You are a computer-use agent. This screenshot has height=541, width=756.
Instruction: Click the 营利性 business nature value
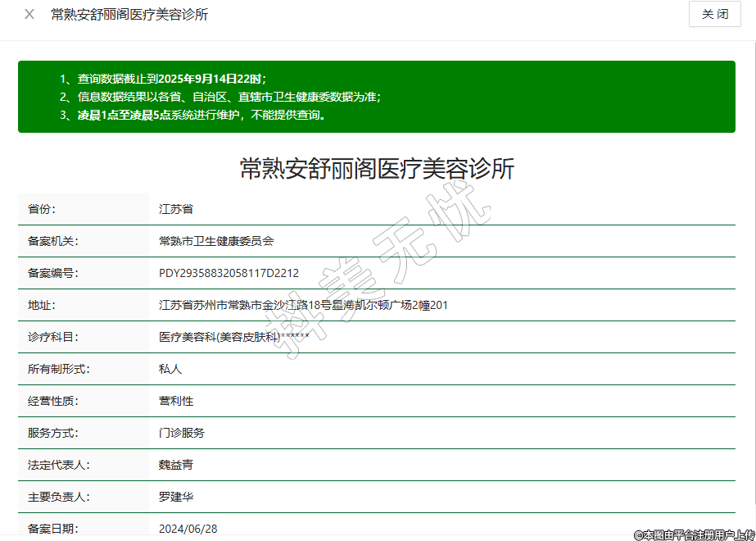tap(175, 401)
